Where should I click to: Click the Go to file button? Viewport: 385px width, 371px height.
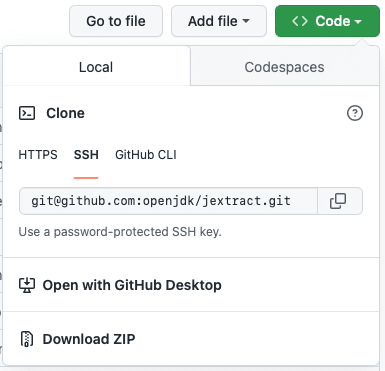pos(116,21)
